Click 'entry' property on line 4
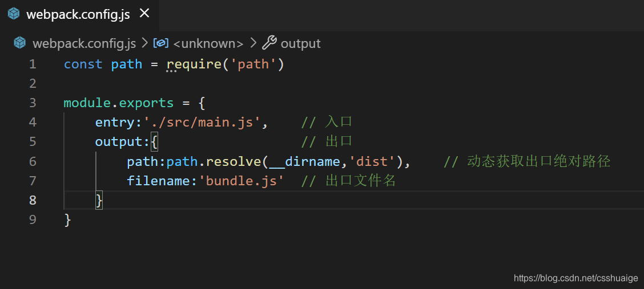This screenshot has height=289, width=644. (115, 123)
